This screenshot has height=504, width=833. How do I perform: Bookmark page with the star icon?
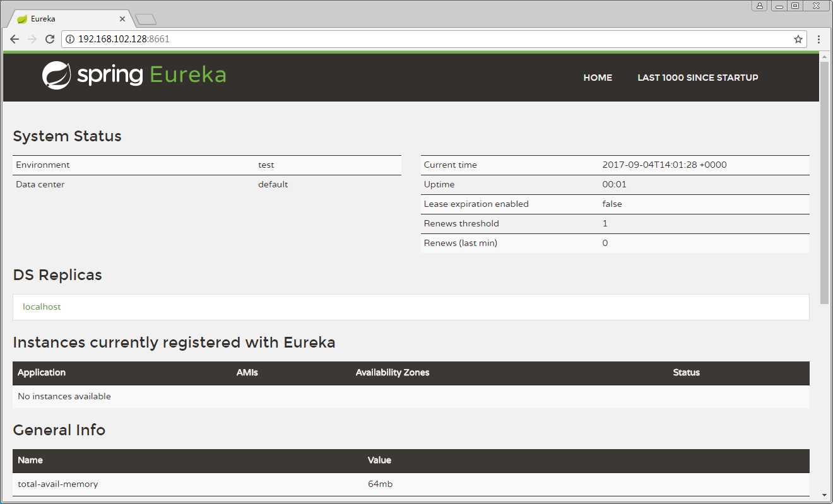pyautogui.click(x=798, y=39)
